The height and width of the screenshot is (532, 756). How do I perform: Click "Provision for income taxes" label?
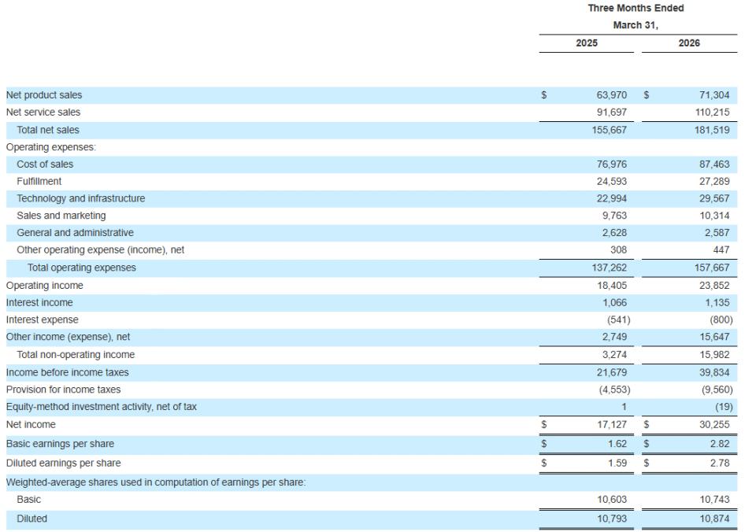[x=63, y=390]
